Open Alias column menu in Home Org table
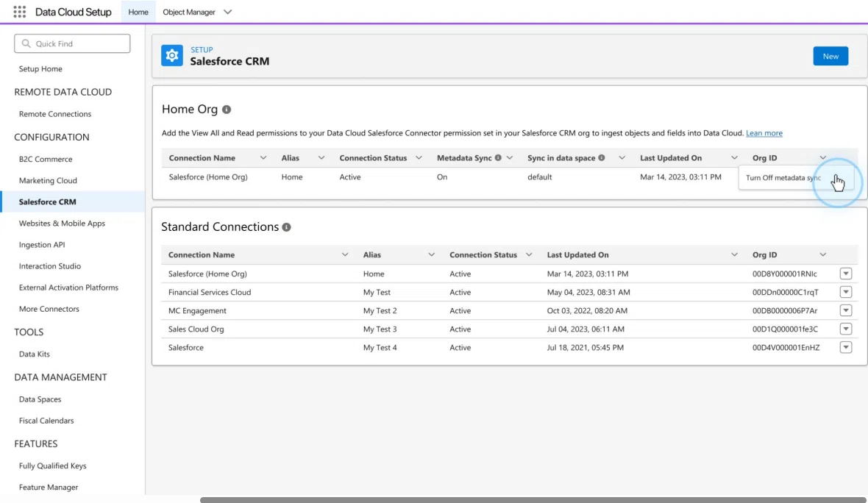The height and width of the screenshot is (503, 868). pyautogui.click(x=321, y=157)
